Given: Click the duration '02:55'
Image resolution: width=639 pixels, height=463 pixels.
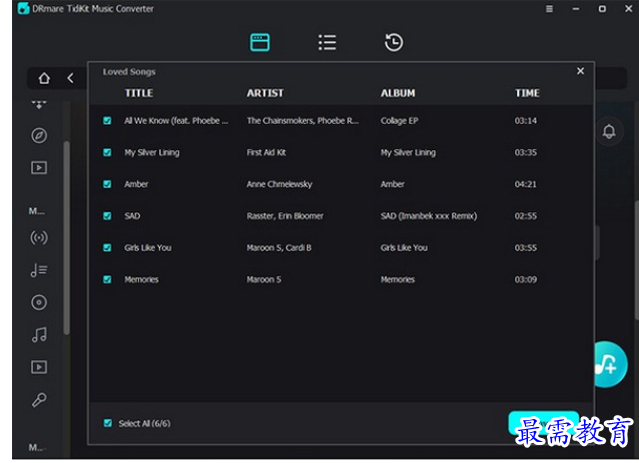Looking at the screenshot, I should (526, 216).
